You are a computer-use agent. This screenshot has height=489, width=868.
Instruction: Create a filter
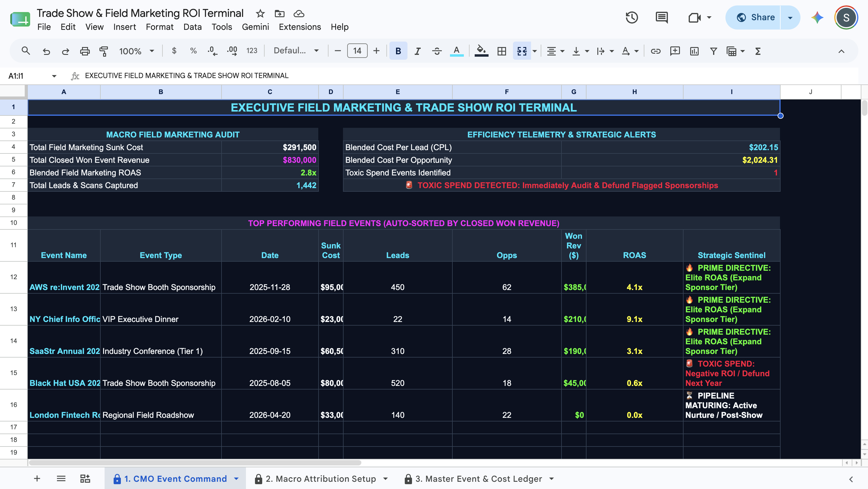713,51
